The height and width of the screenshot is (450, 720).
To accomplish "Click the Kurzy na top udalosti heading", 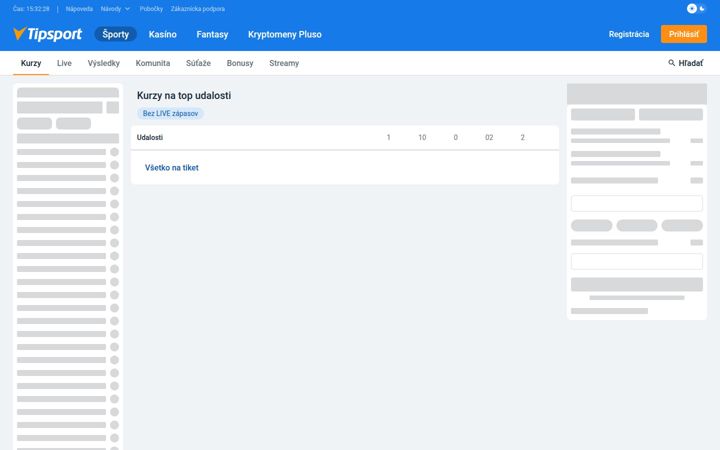I will (184, 96).
